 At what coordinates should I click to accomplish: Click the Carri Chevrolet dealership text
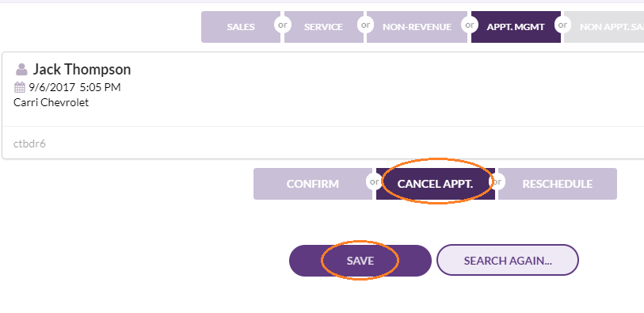pyautogui.click(x=51, y=103)
